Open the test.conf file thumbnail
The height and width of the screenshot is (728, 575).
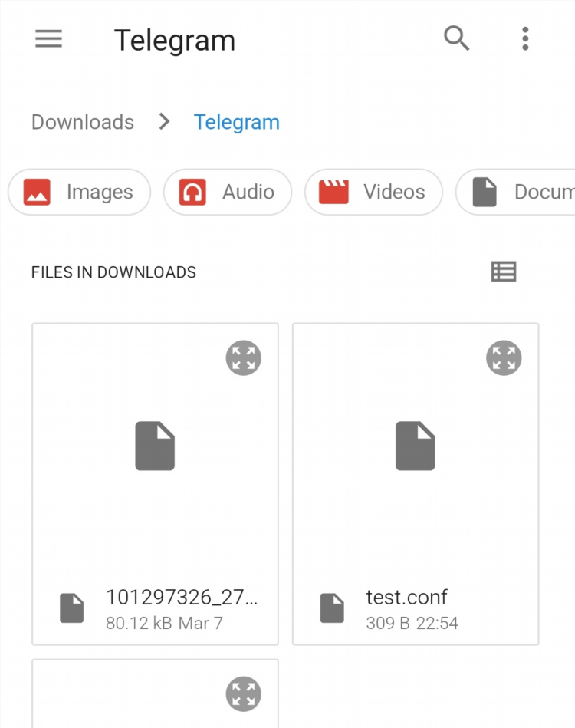(x=416, y=446)
